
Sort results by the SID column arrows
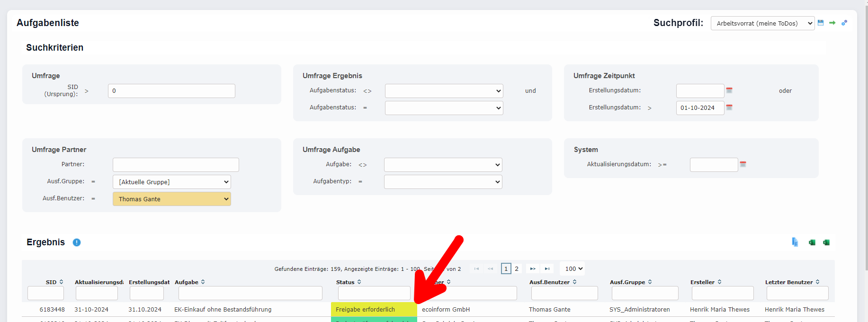[62, 282]
